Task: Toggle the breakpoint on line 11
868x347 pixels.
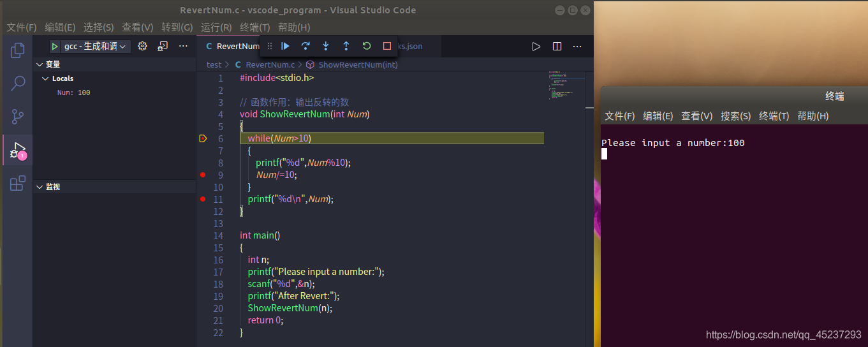Action: click(x=203, y=199)
